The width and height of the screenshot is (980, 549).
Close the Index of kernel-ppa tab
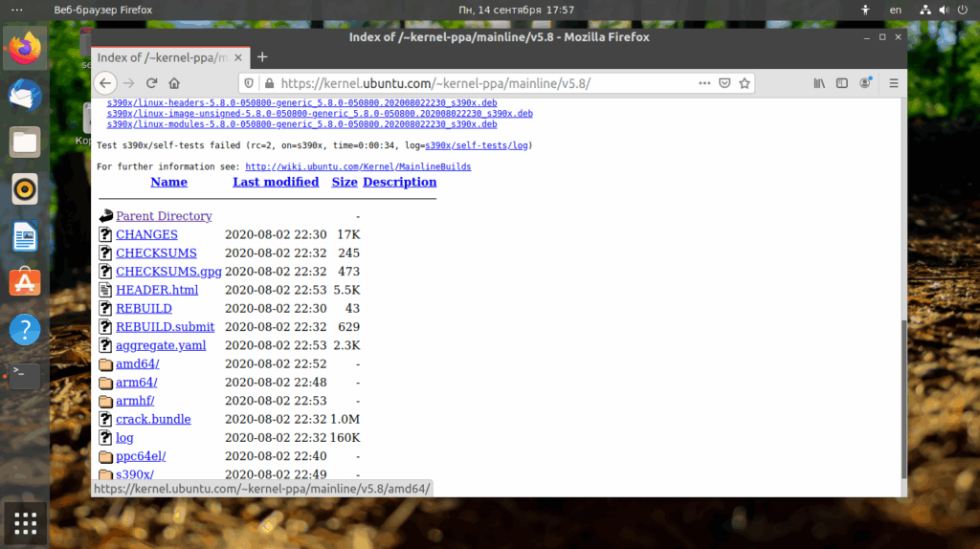(x=238, y=57)
